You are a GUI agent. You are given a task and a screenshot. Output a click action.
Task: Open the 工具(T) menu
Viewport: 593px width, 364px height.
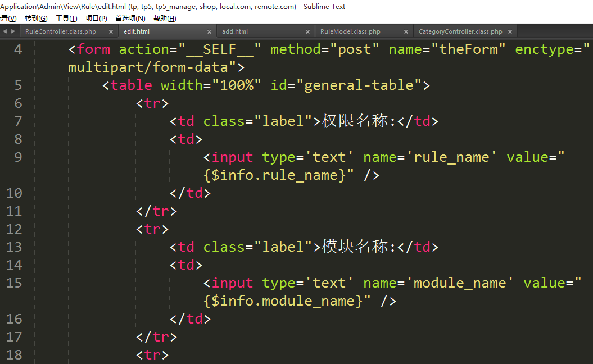click(66, 19)
